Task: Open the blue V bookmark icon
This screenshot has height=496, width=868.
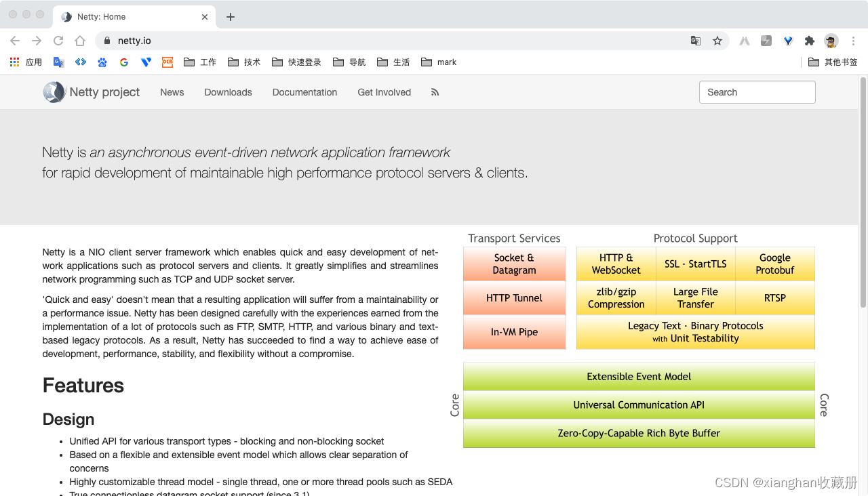Action: [x=146, y=62]
